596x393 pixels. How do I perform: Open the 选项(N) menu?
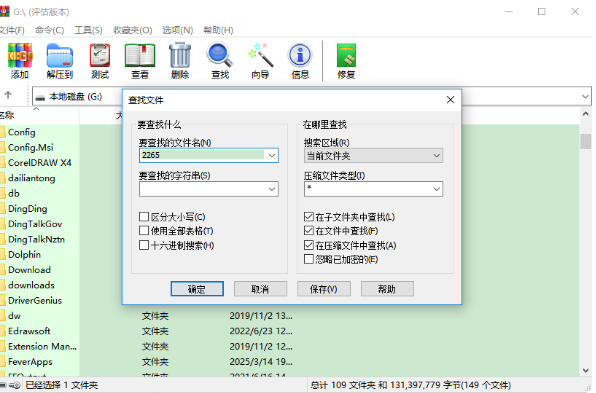click(178, 30)
